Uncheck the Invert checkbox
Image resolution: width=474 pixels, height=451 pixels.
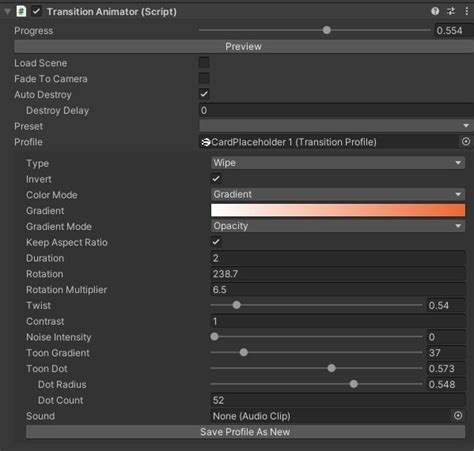[x=216, y=179]
